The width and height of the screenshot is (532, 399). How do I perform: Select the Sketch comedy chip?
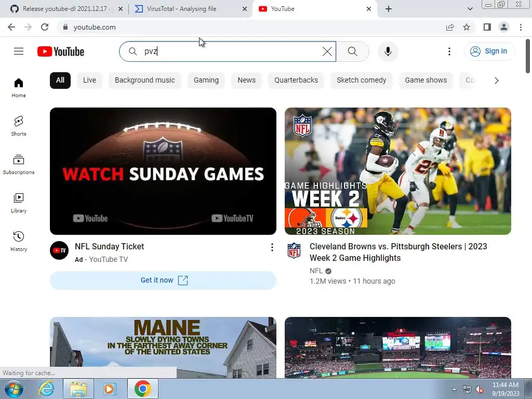coord(362,81)
